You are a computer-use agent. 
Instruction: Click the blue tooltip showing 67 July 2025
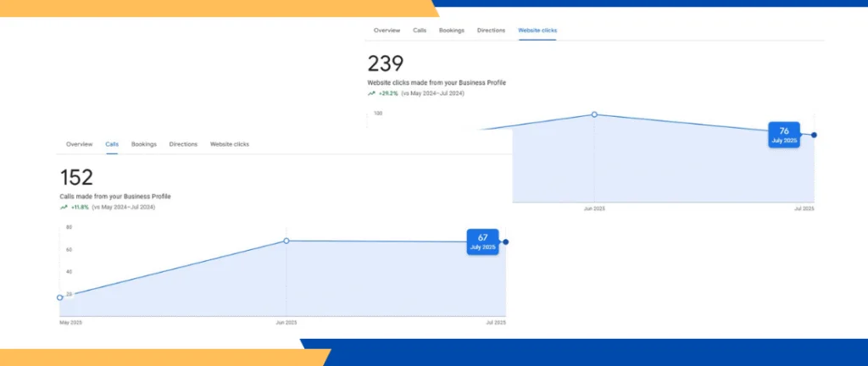point(482,242)
